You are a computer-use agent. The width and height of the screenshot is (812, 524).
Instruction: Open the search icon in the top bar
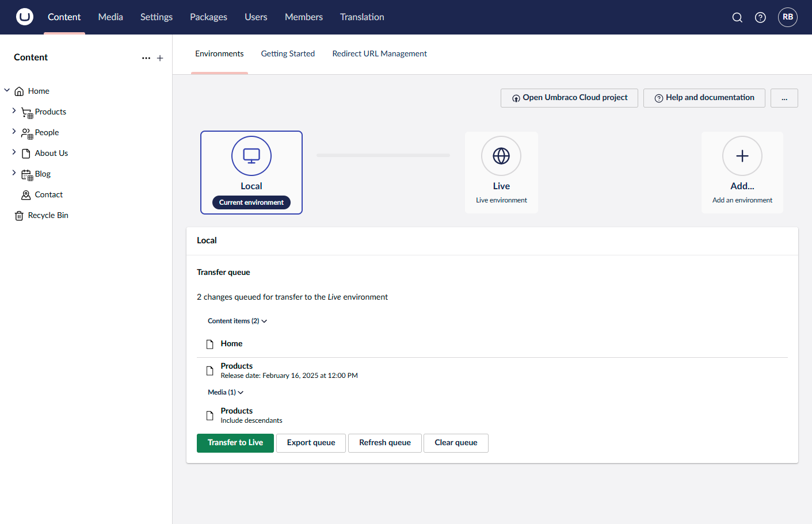click(737, 17)
